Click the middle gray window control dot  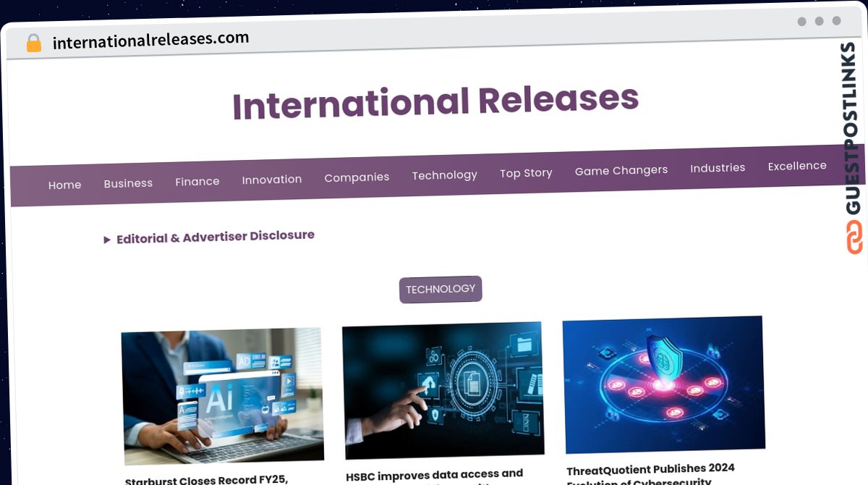tap(819, 22)
